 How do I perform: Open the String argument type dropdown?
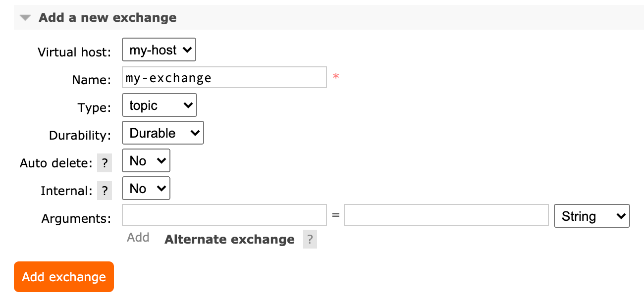592,216
